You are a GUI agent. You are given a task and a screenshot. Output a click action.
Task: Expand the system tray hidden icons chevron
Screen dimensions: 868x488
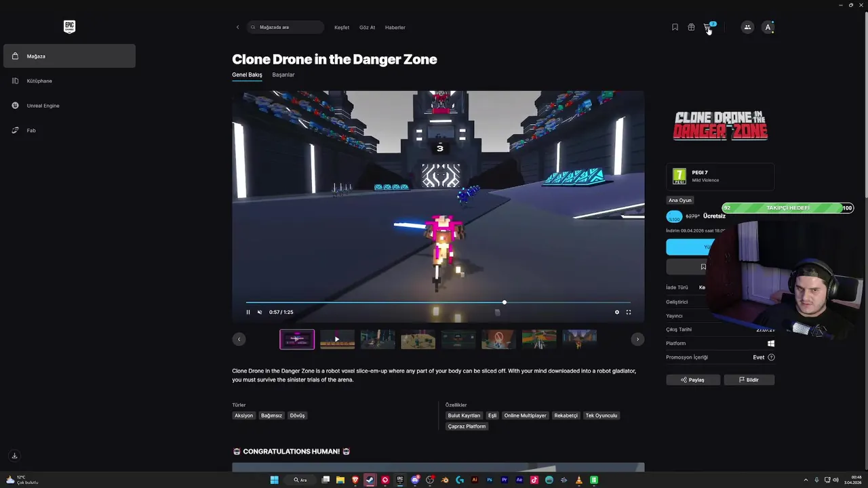pyautogui.click(x=806, y=480)
